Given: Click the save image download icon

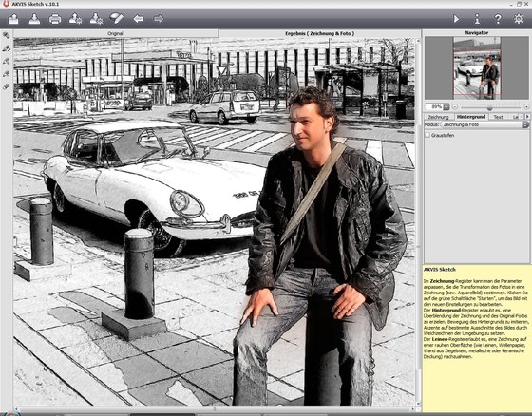Looking at the screenshot, I should click(x=34, y=19).
